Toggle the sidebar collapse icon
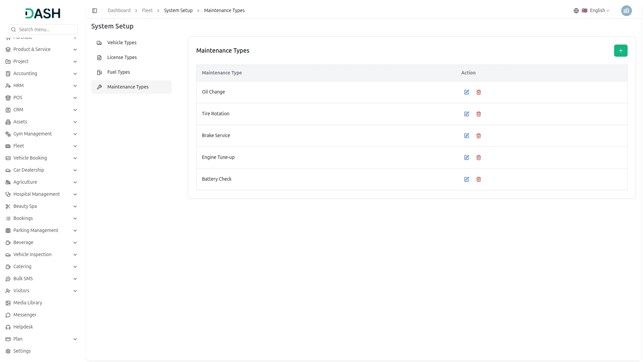The height and width of the screenshot is (362, 644). [95, 11]
